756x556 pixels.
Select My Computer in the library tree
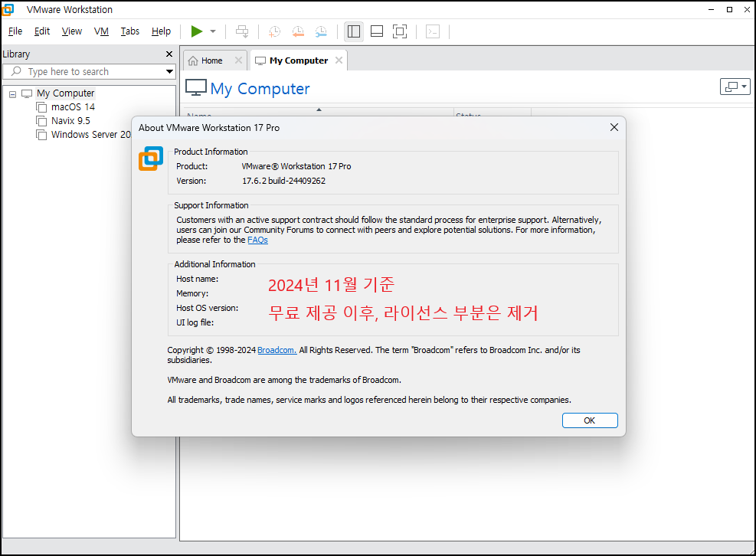[66, 93]
